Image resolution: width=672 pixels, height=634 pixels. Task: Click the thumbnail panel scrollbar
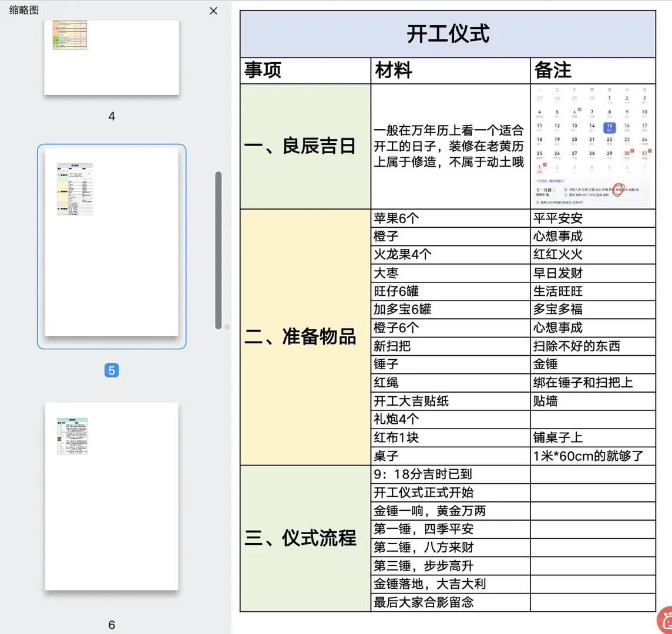219,247
